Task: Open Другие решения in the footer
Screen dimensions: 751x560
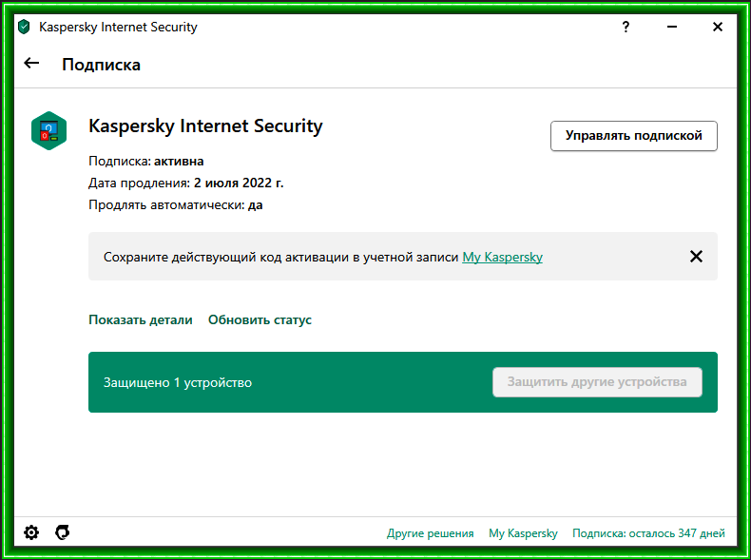Action: tap(430, 533)
